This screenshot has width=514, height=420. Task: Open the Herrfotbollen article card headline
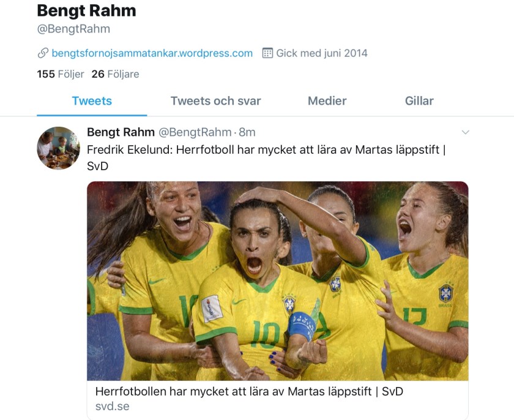coord(249,391)
